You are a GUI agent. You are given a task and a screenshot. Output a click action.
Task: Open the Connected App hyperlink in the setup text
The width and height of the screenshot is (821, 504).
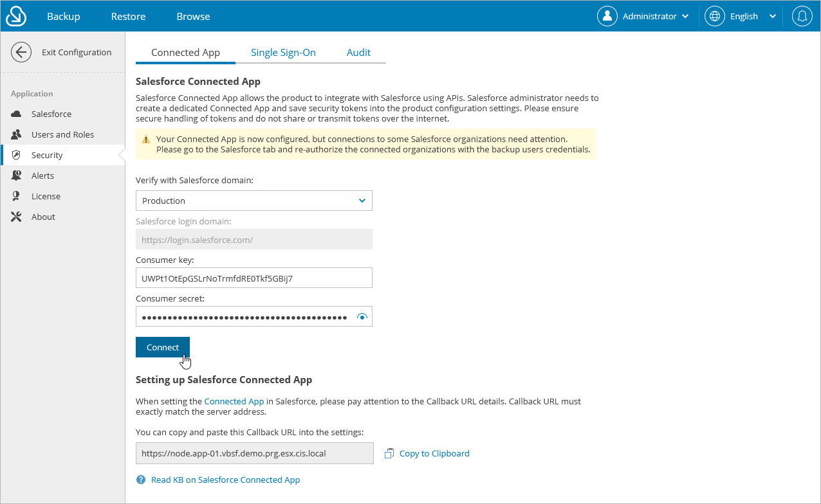234,401
